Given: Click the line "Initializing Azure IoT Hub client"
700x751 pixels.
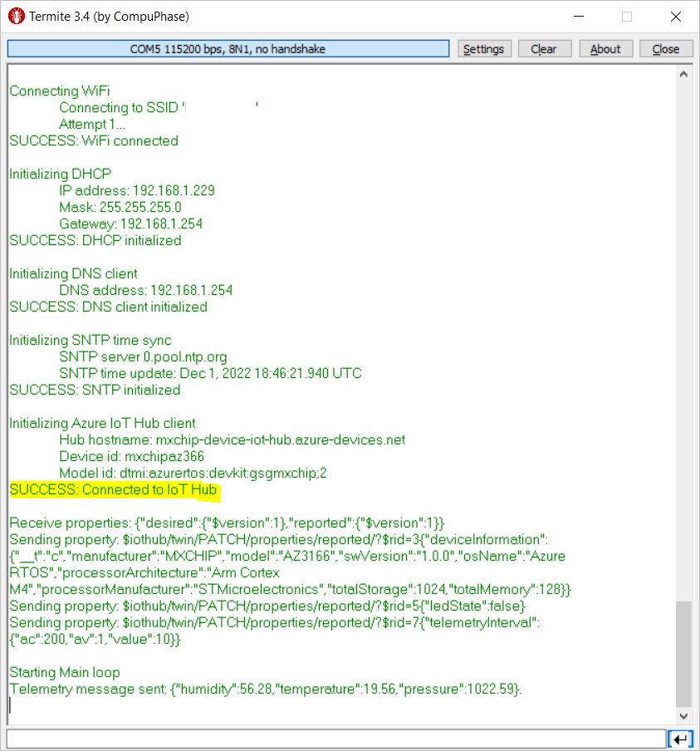Looking at the screenshot, I should [102, 424].
